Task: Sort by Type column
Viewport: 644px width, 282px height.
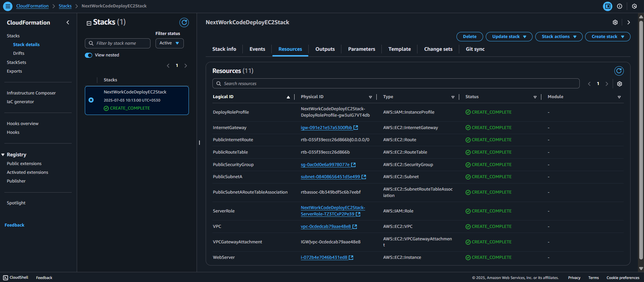Action: pos(453,97)
